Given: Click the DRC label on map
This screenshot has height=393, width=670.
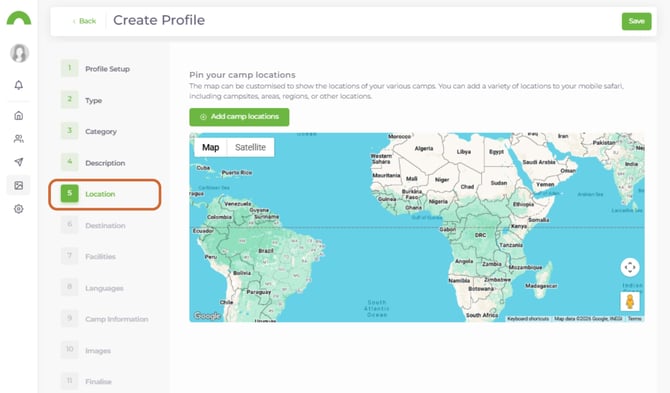Looking at the screenshot, I should click(x=480, y=235).
